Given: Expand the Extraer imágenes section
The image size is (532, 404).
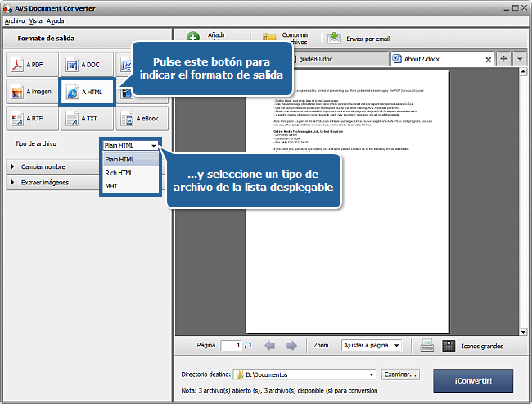Looking at the screenshot, I should 53,183.
